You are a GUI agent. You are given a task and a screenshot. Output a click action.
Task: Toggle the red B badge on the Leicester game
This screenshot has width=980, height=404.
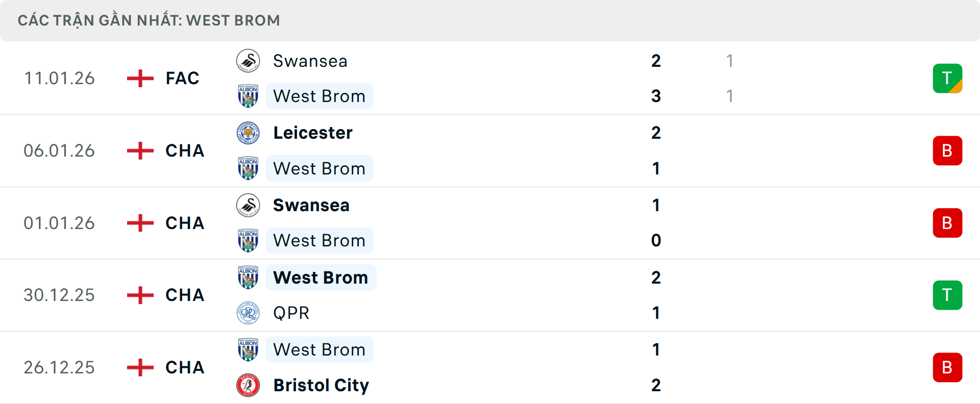tap(947, 150)
